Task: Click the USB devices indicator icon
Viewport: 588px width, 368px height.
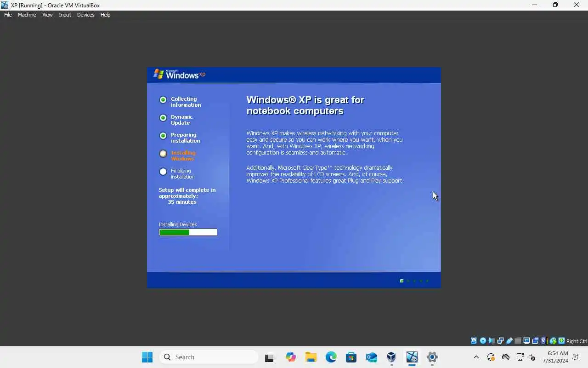Action: [x=509, y=341]
